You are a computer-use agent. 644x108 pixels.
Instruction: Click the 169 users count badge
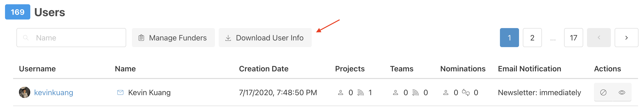click(x=17, y=12)
